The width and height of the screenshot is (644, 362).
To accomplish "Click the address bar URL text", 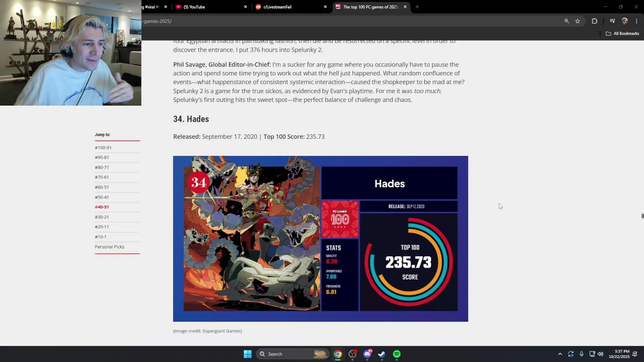I will pyautogui.click(x=157, y=21).
